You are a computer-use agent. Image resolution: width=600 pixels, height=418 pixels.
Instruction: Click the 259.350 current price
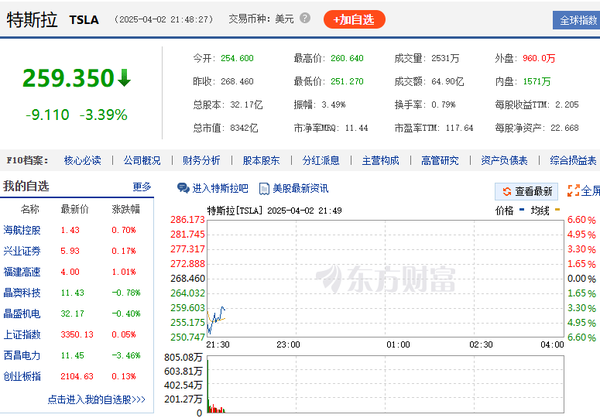tap(68, 78)
